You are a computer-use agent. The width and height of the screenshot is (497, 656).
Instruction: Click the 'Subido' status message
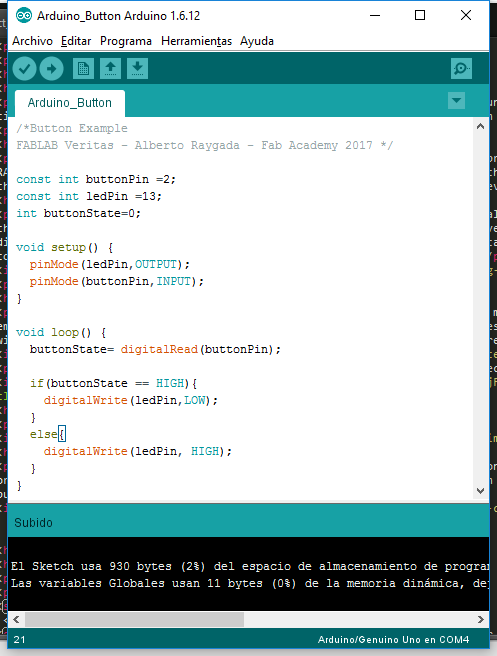33,523
